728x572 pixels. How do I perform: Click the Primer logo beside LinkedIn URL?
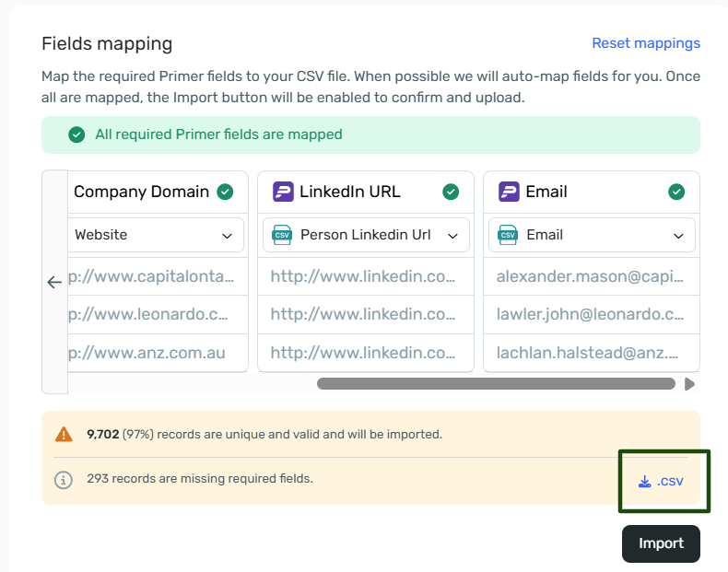[284, 192]
